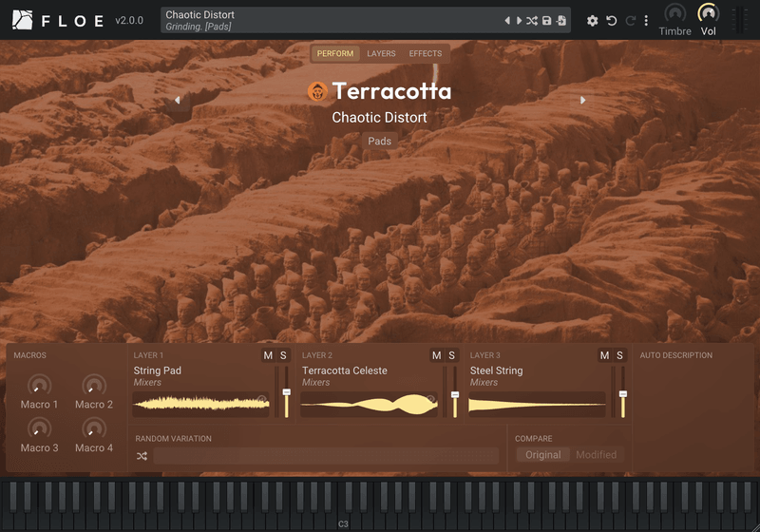Click the Layer 3 heading
This screenshot has height=532, width=760.
[x=485, y=355]
